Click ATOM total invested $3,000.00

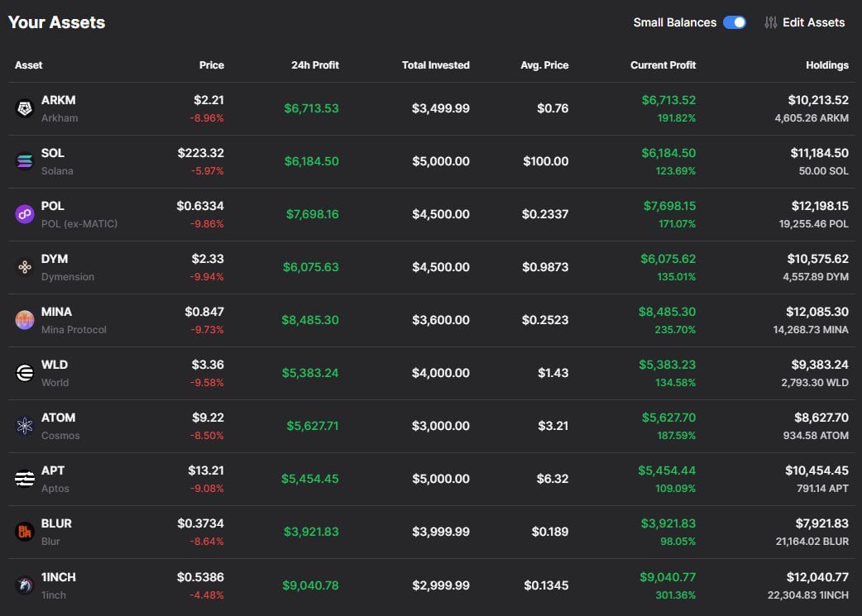click(x=441, y=426)
